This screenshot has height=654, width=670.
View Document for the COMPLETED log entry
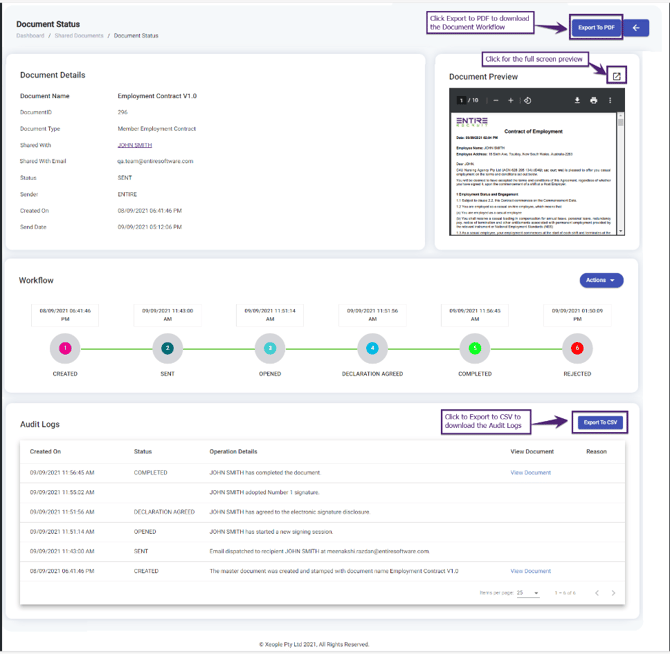[530, 473]
